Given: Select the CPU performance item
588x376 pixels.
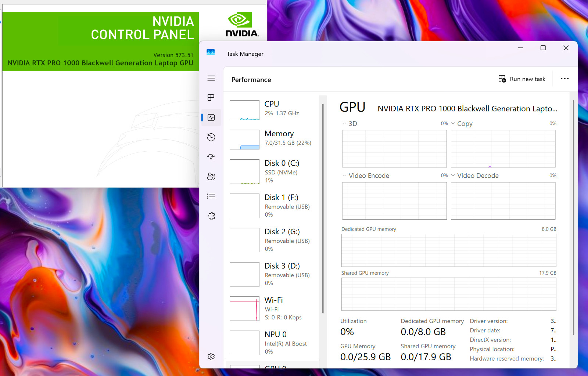Looking at the screenshot, I should (272, 110).
